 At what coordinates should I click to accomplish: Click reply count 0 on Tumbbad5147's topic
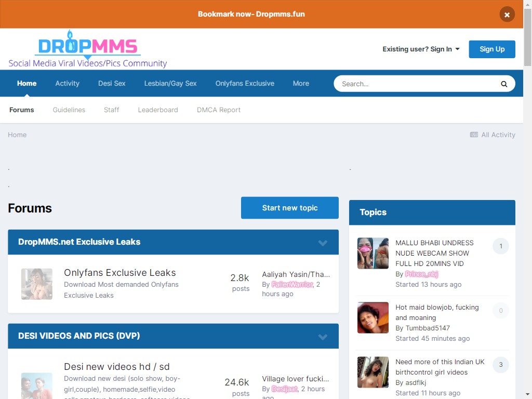click(501, 311)
